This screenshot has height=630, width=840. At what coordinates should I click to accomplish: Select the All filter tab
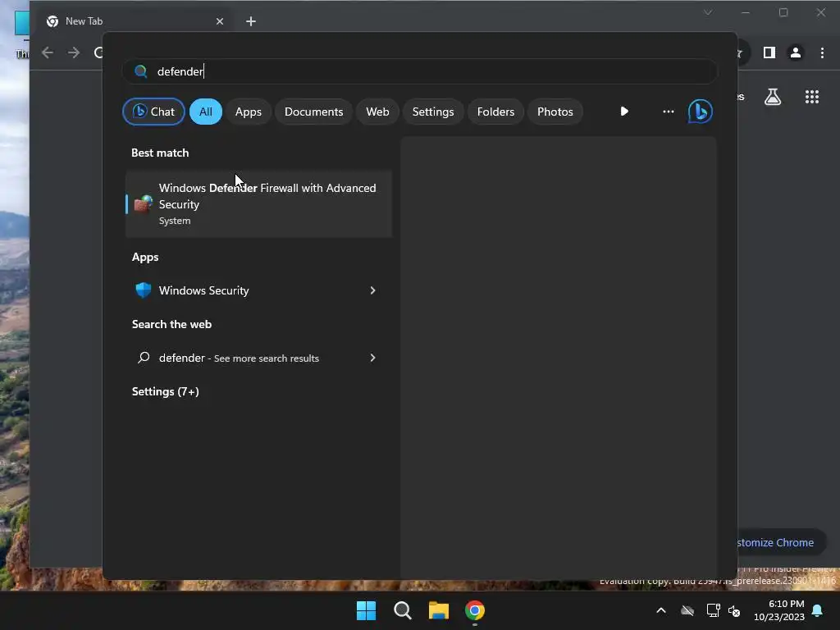coord(206,112)
